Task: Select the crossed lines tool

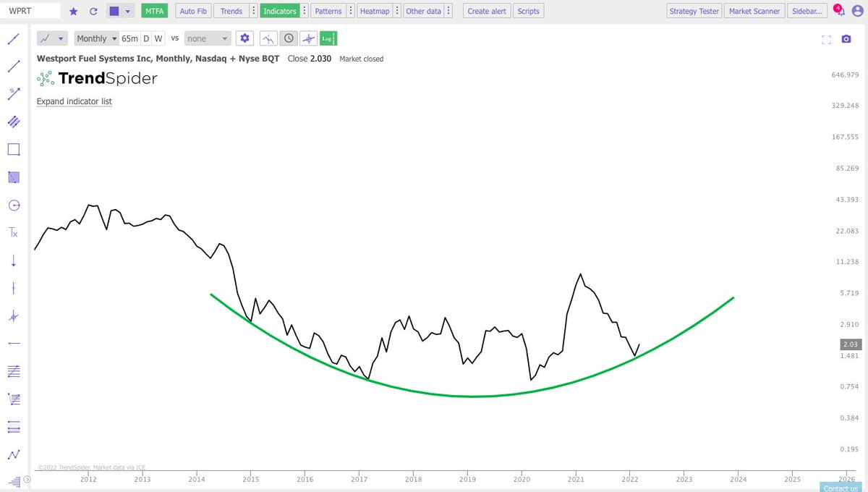Action: (13, 316)
